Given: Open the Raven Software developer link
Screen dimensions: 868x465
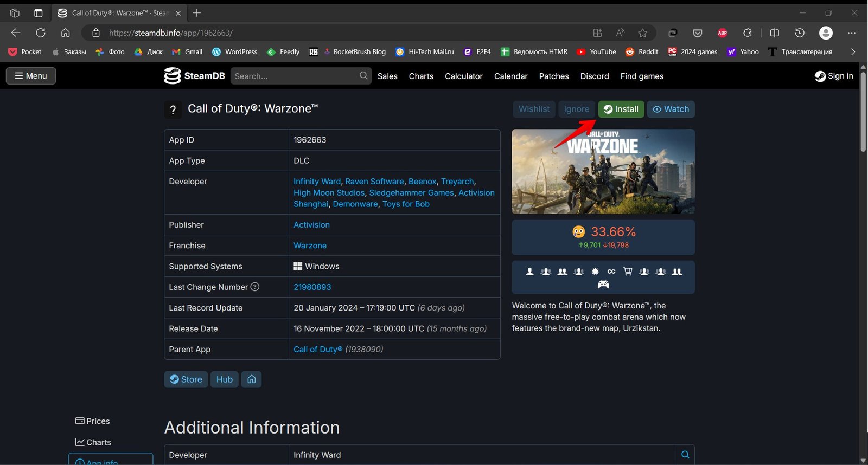Looking at the screenshot, I should [374, 182].
